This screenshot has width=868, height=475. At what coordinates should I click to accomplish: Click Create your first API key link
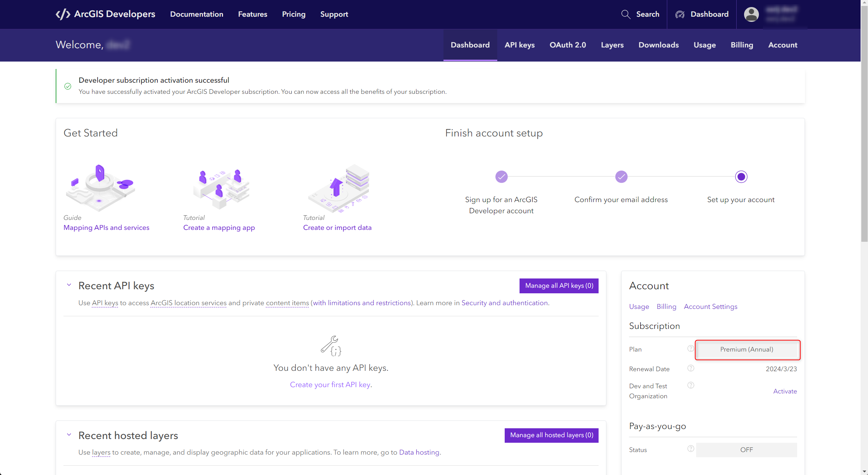point(330,385)
